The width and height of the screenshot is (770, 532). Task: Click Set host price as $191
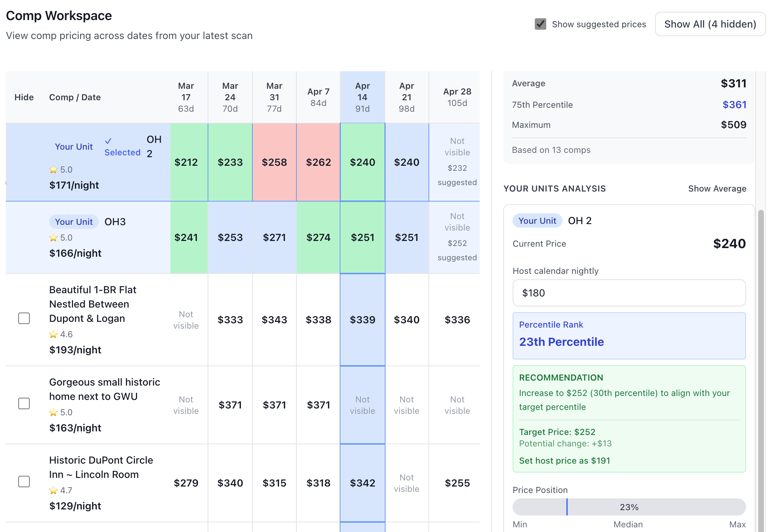(x=564, y=461)
